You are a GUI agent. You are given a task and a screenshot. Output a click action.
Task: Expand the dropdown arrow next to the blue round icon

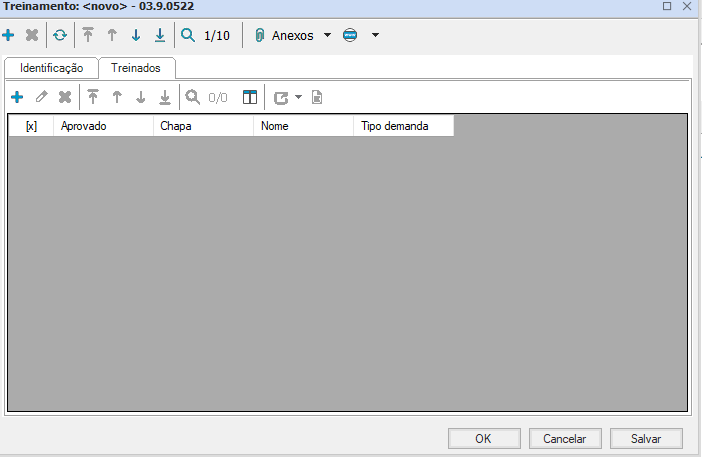tap(375, 36)
